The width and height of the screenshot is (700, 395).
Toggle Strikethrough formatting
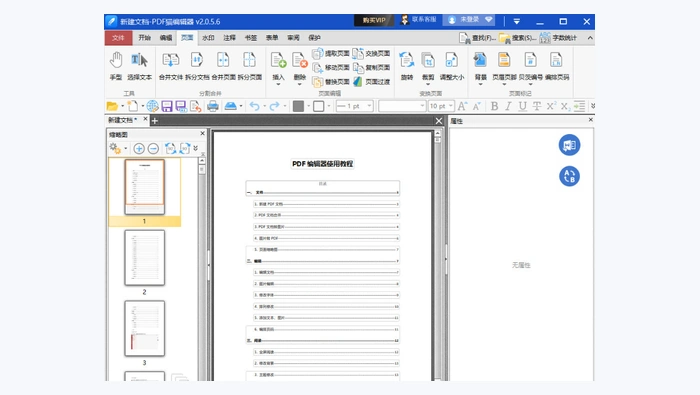click(x=537, y=106)
